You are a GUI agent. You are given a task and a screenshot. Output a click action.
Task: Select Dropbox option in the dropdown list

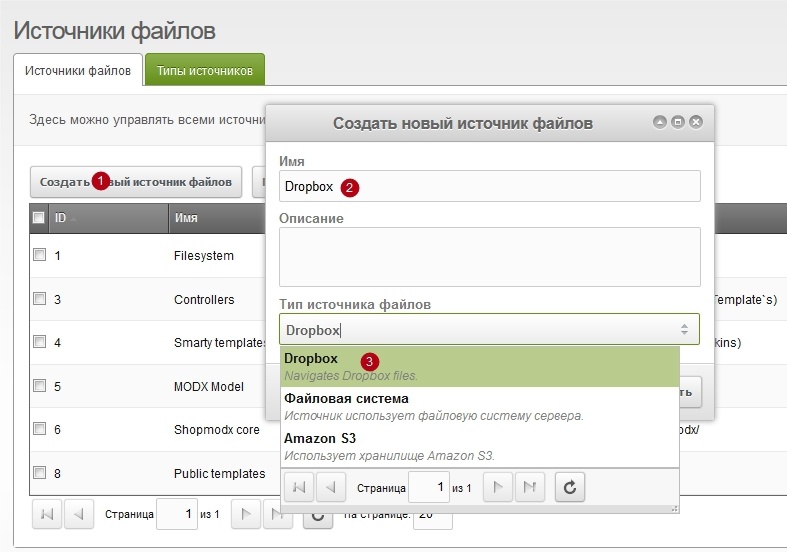tap(479, 367)
